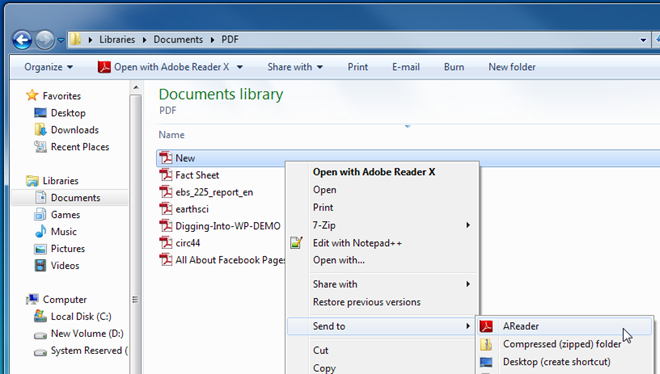This screenshot has height=374, width=660.
Task: Click the Back navigation arrow button
Action: point(22,40)
